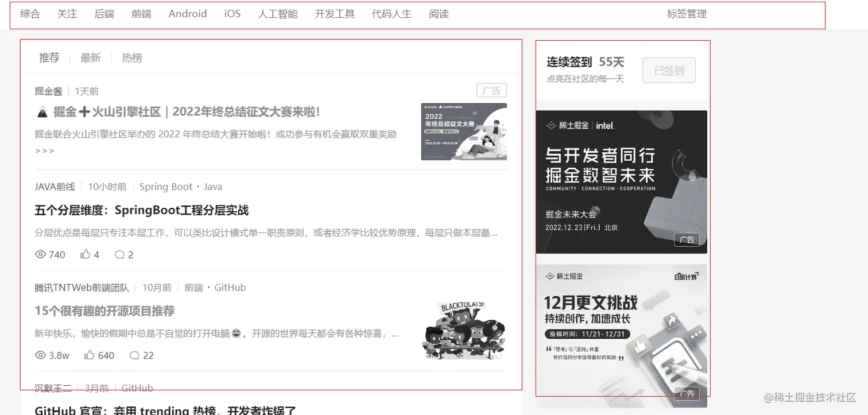868x415 pixels.
Task: Click SpringBoot article summary text 分层优点
Action: pyautogui.click(x=266, y=233)
